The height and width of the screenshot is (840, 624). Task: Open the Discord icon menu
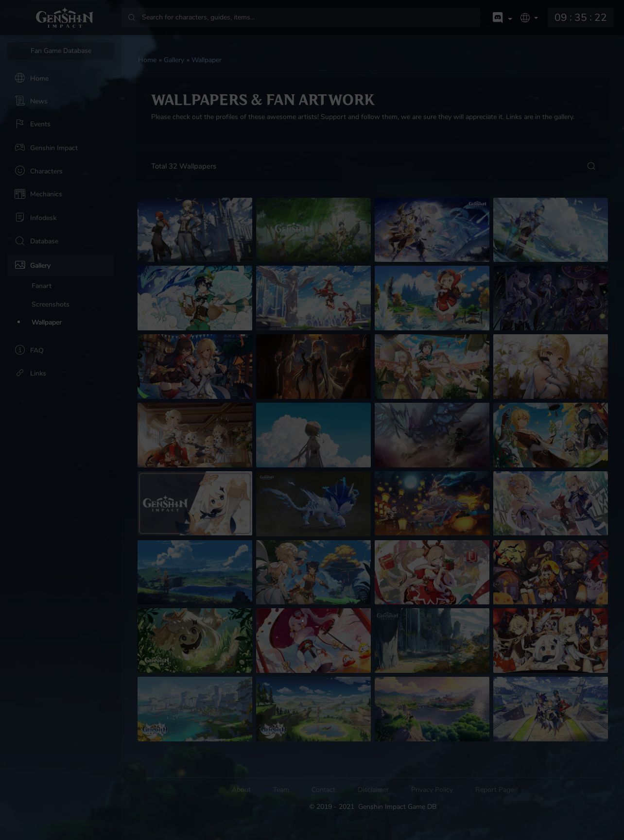click(498, 17)
